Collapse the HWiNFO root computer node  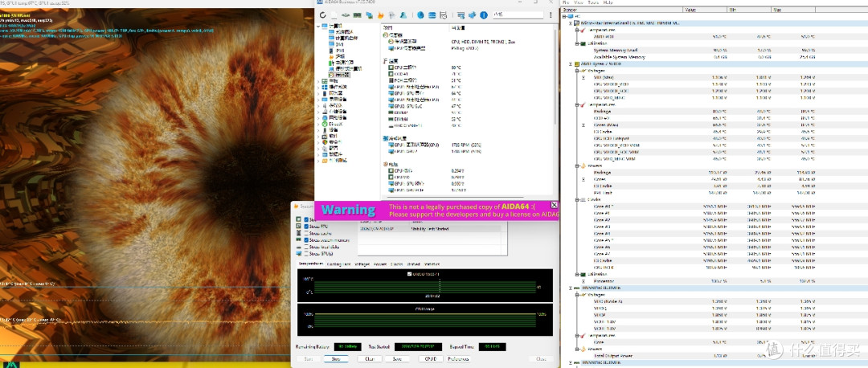point(564,17)
